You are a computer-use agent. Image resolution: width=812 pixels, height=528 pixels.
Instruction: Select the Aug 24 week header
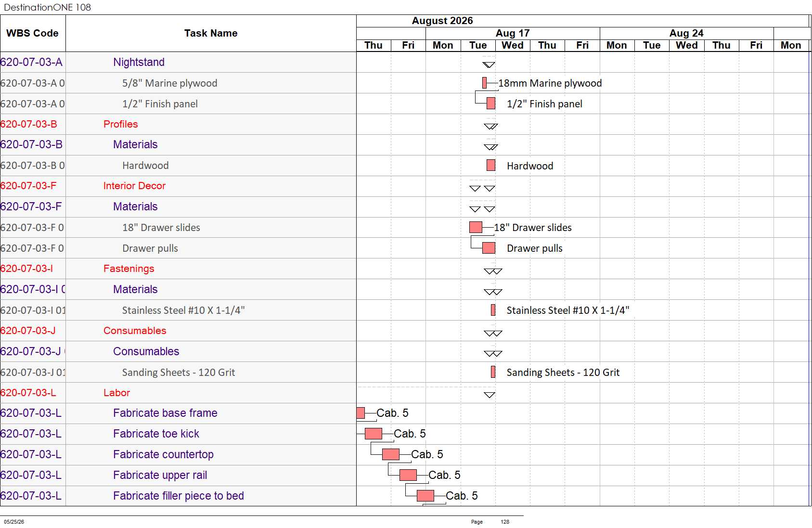[x=686, y=33]
